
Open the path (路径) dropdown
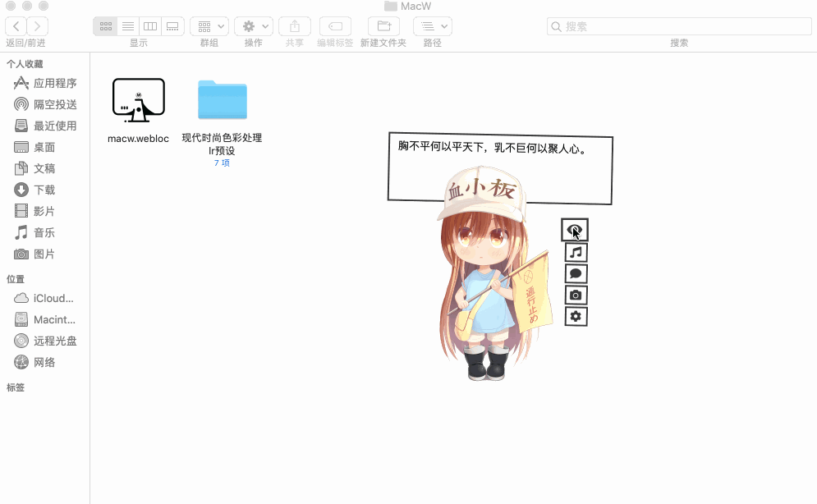pyautogui.click(x=433, y=26)
